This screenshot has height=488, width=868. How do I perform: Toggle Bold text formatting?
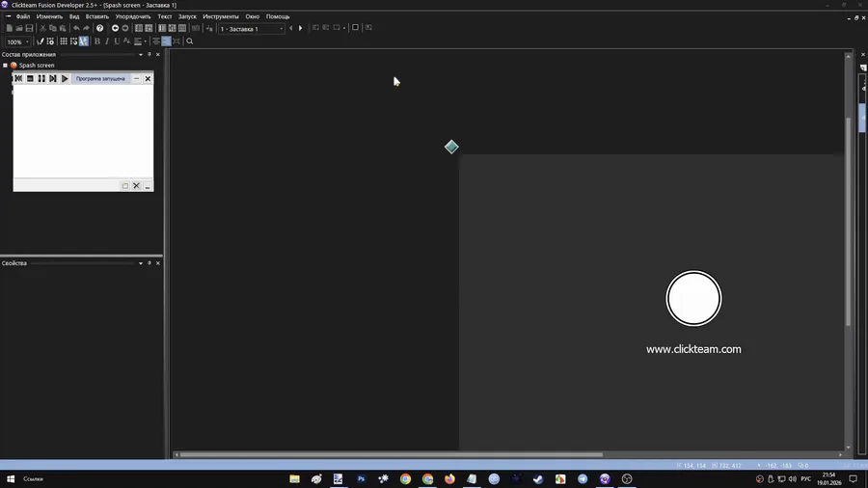pyautogui.click(x=97, y=41)
